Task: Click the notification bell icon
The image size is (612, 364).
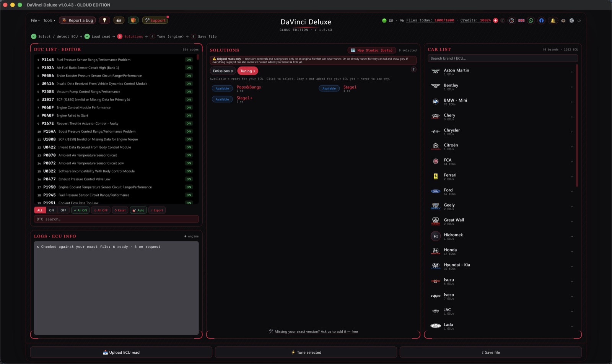Action: point(553,21)
